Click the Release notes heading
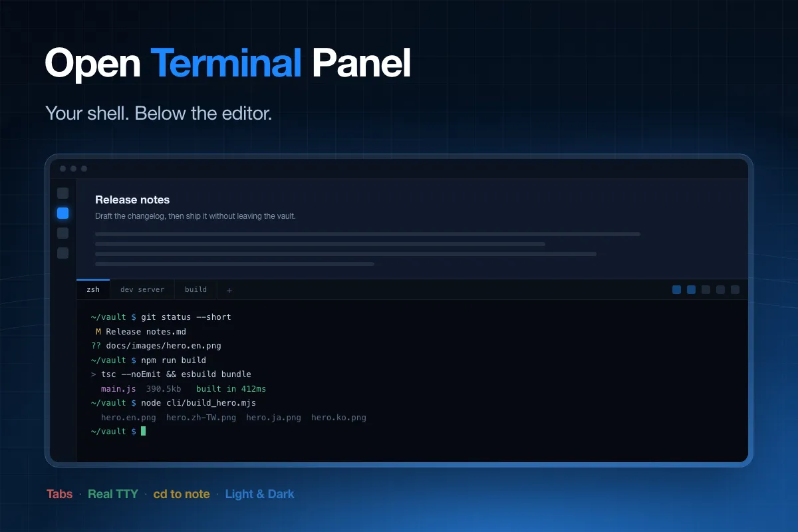 (132, 199)
